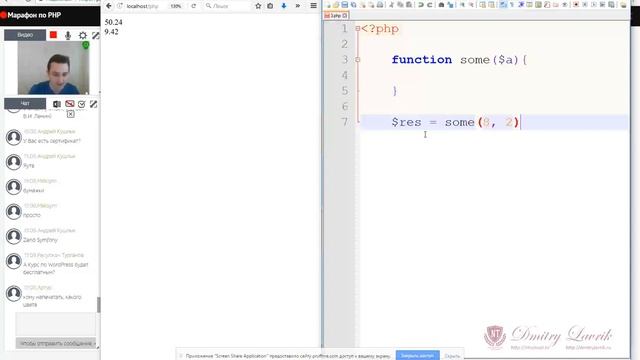The width and height of the screenshot is (640, 360).
Task: Click the Firefox search box
Action: point(227,6)
